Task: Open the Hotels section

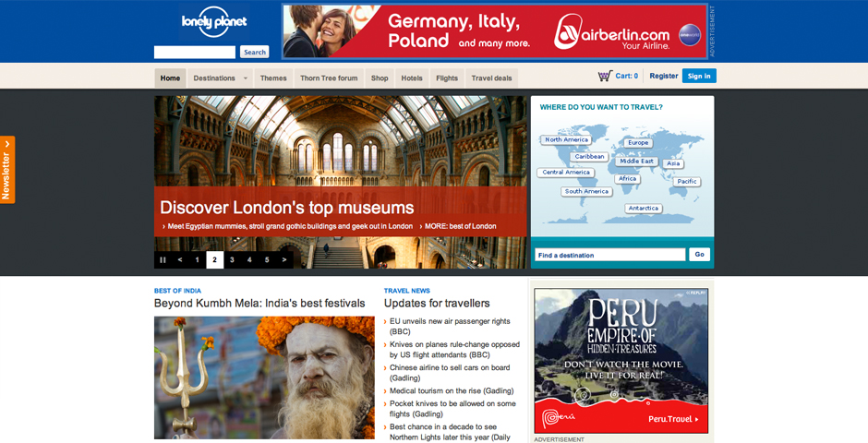Action: tap(412, 78)
